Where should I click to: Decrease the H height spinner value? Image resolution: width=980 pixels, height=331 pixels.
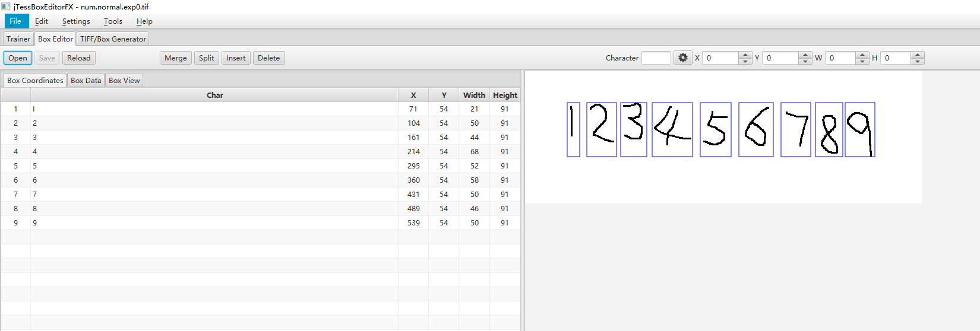click(x=918, y=61)
